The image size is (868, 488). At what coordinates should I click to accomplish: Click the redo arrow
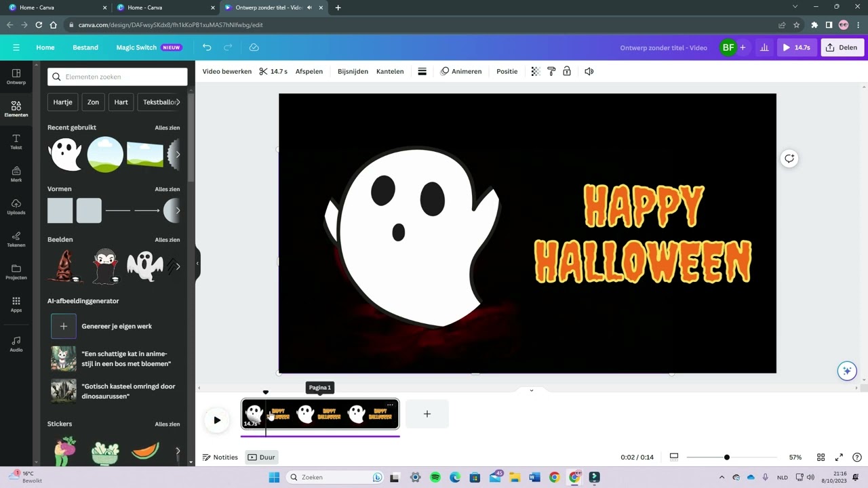pos(228,47)
